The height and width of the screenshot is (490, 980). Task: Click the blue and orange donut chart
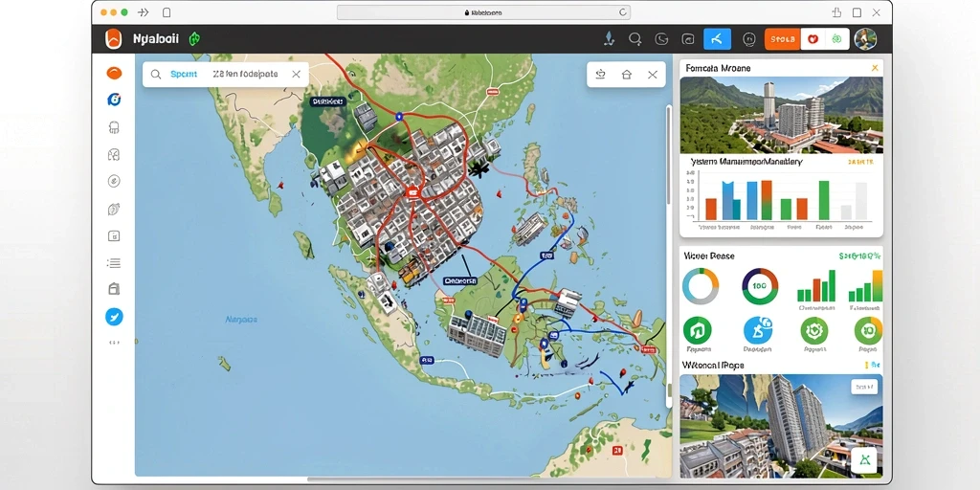pyautogui.click(x=700, y=286)
